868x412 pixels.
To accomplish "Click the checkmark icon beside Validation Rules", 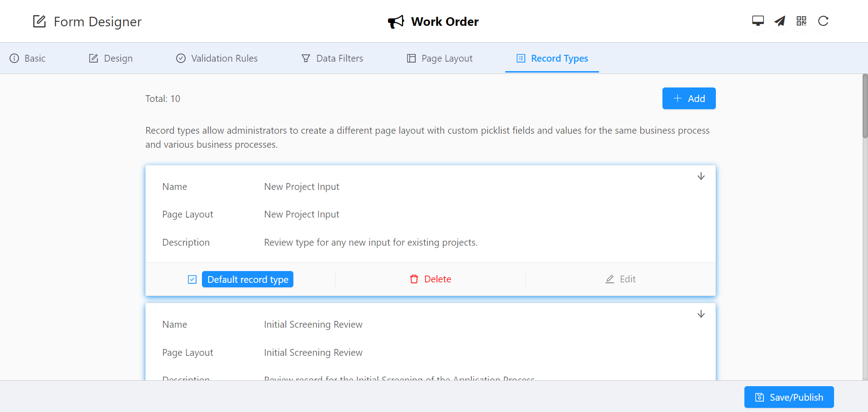I will (x=181, y=58).
